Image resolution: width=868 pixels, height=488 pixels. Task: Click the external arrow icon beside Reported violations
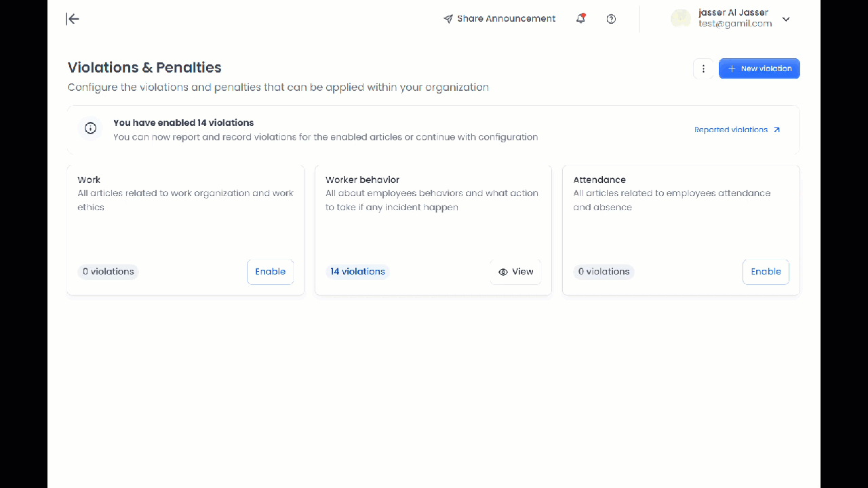pos(776,129)
